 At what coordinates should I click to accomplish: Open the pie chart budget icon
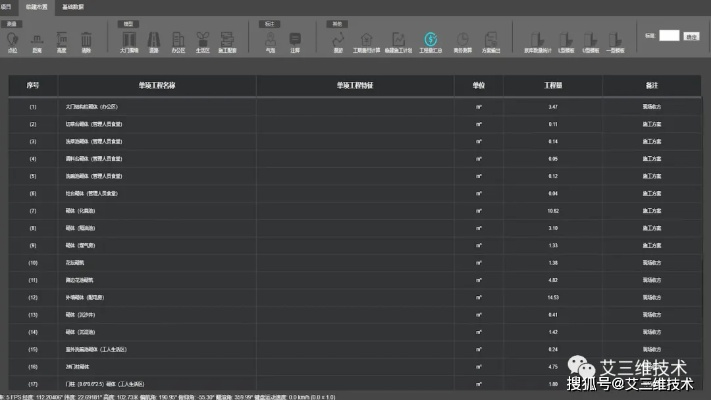pyautogui.click(x=463, y=39)
